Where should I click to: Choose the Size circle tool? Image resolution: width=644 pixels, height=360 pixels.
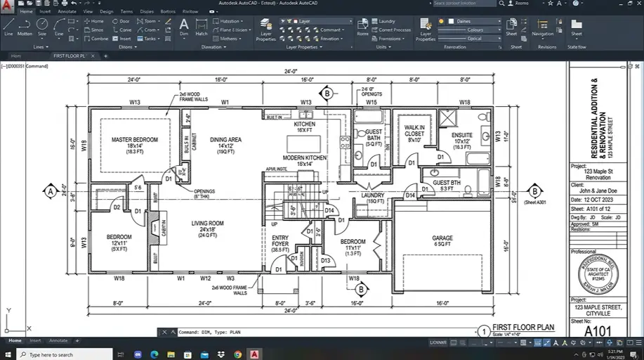click(42, 27)
